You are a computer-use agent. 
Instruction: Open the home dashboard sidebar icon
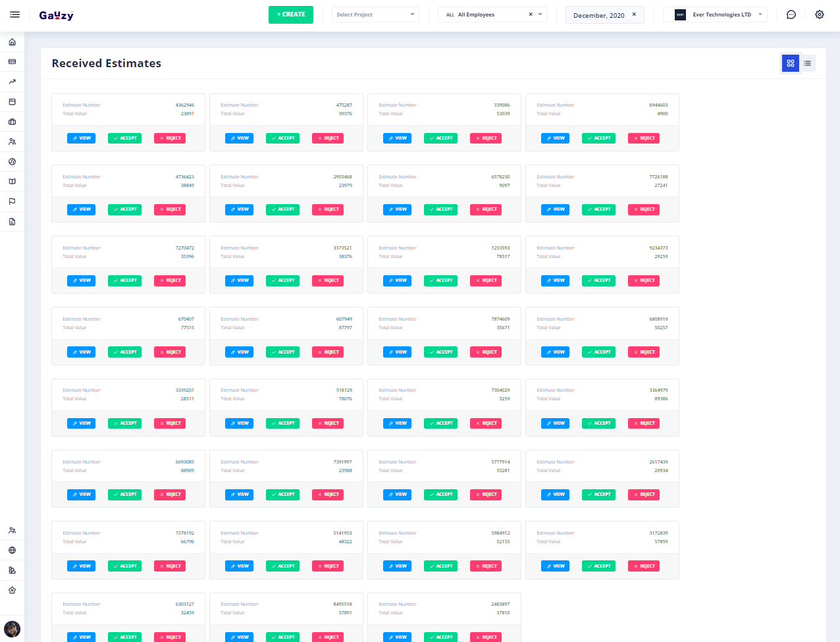pos(12,42)
